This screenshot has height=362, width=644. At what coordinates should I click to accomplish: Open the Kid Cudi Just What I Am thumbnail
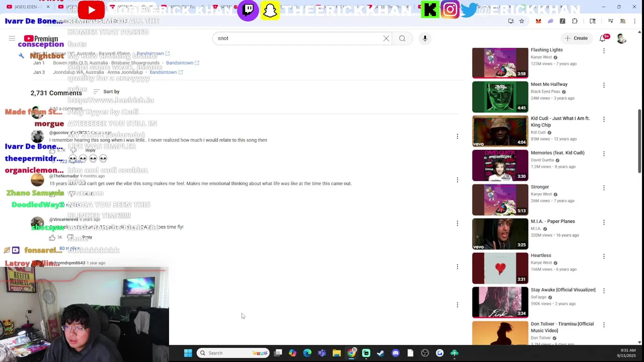click(500, 131)
